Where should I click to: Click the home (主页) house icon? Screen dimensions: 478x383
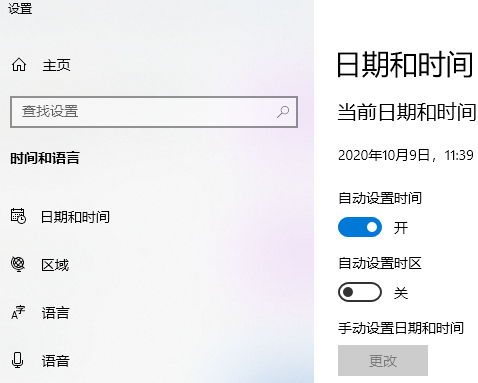coord(19,65)
